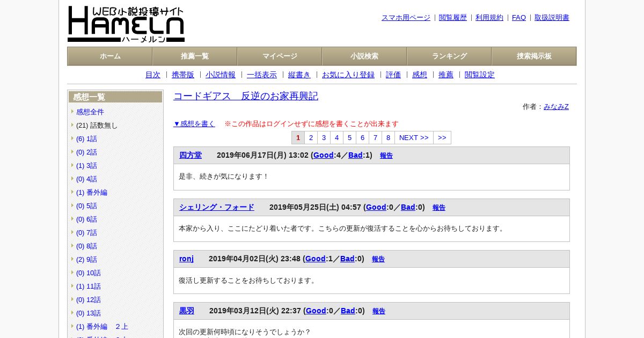
Task: Open the 推薦 link in submenu
Action: pos(446,75)
